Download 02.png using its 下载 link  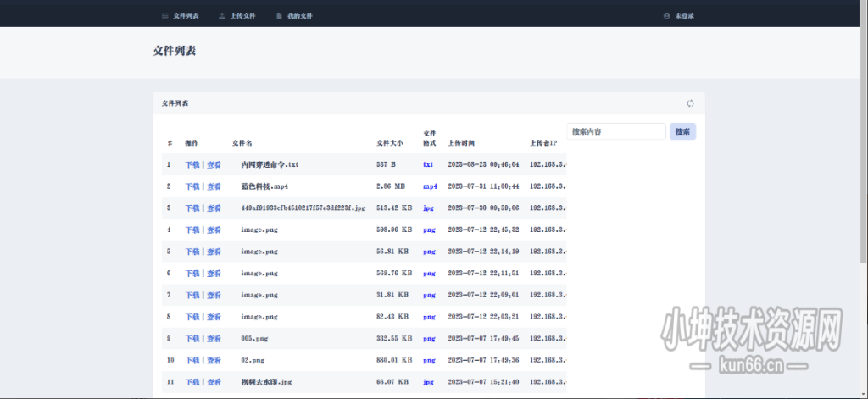click(x=192, y=360)
